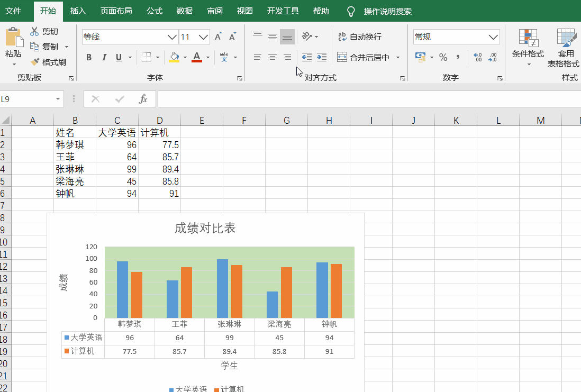The image size is (581, 392).
Task: Open the font name dropdown (等线)
Action: 172,37
